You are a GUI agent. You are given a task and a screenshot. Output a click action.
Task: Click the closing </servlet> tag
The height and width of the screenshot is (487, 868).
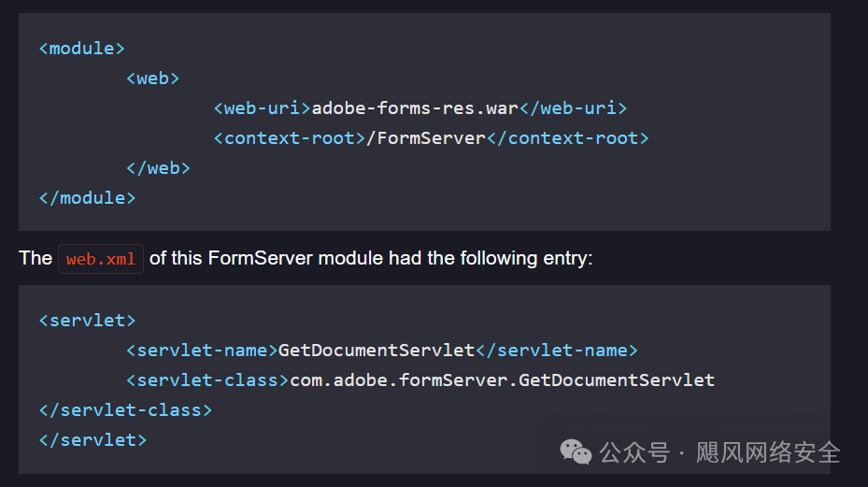[92, 440]
